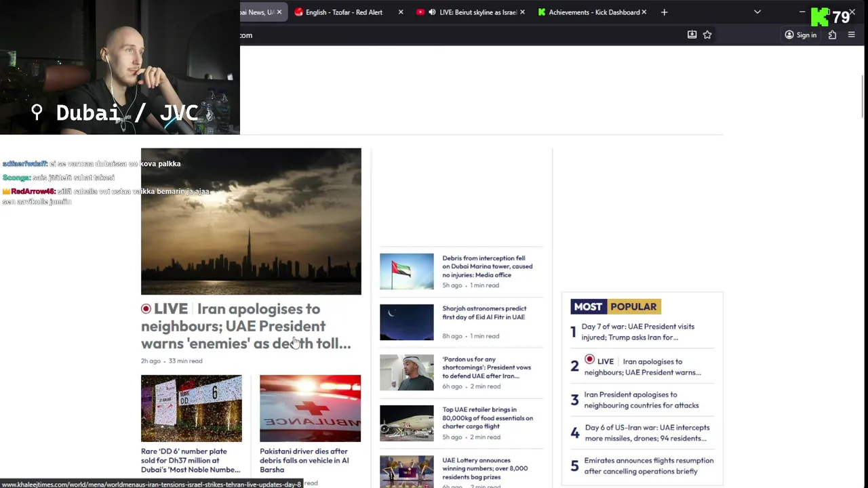This screenshot has width=868, height=488.
Task: Open the browser extensions icon
Action: coord(832,35)
